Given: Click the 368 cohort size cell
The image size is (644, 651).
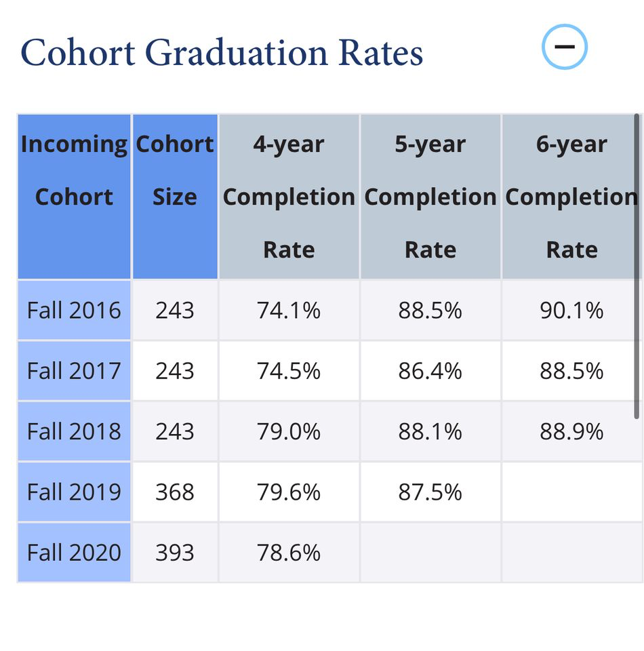Looking at the screenshot, I should (x=175, y=492).
